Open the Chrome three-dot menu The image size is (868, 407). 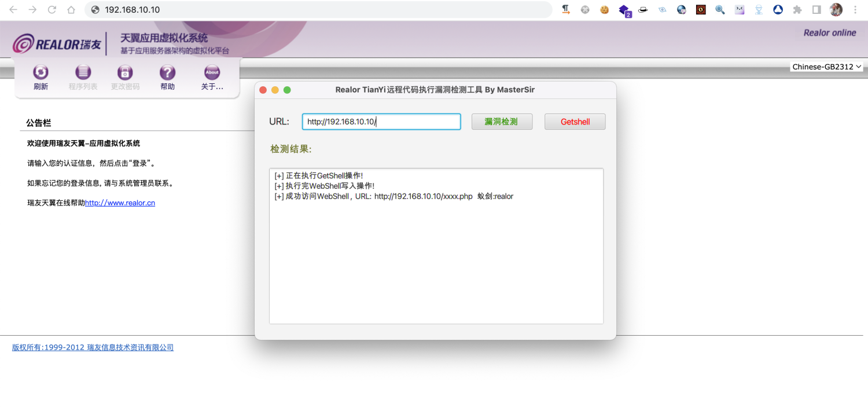coord(855,9)
